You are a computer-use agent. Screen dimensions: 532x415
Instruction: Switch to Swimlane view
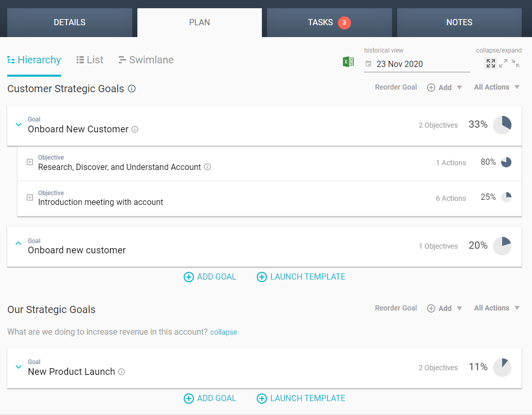click(x=146, y=60)
